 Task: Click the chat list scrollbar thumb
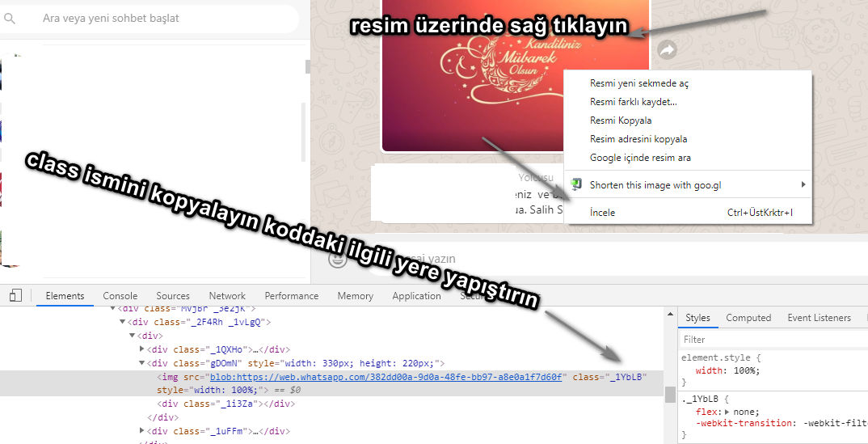(x=308, y=66)
